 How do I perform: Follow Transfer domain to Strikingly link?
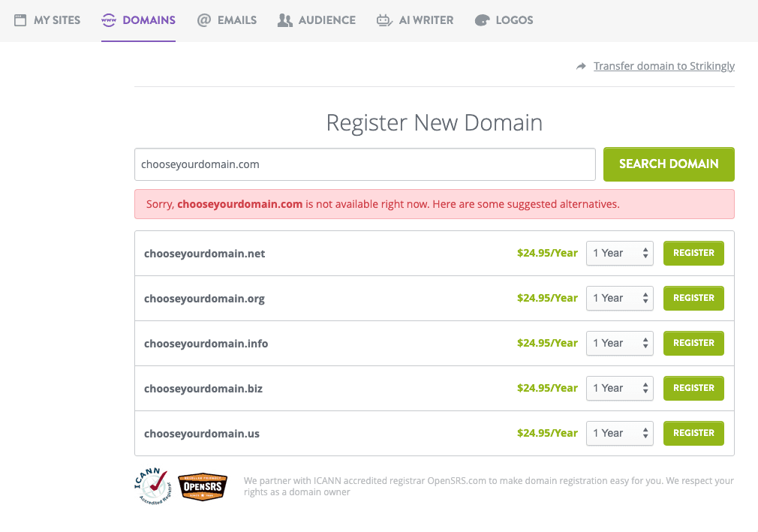click(x=663, y=66)
